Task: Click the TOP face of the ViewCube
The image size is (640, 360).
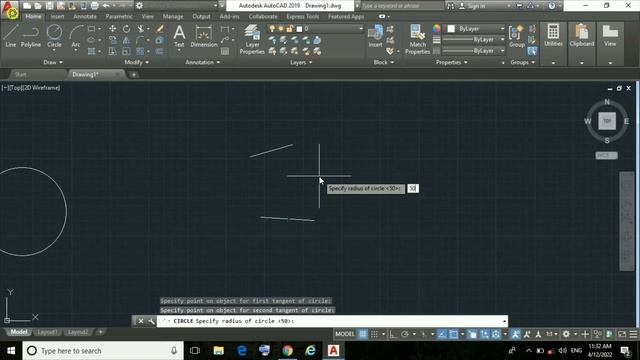Action: click(x=607, y=121)
